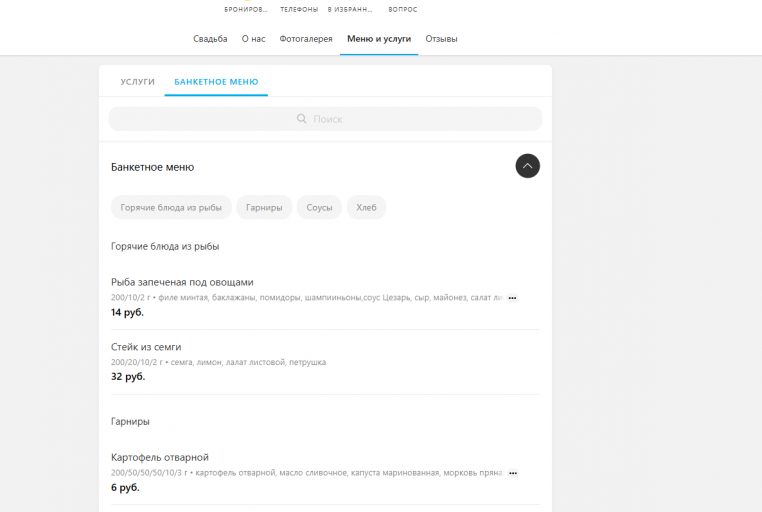
Task: Click the ТЕЛЕФОНЫ action at the top
Action: [x=299, y=9]
